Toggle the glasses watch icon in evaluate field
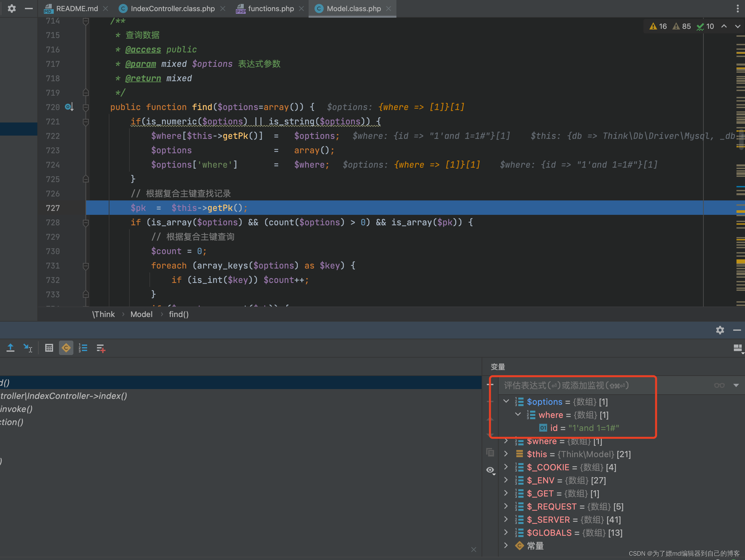745x560 pixels. [719, 385]
